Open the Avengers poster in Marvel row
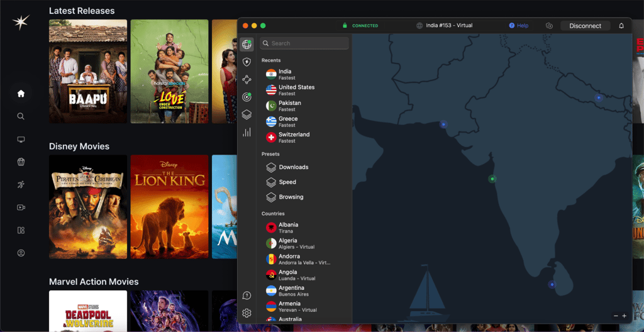Viewport: 644px width, 332px height. click(x=169, y=311)
